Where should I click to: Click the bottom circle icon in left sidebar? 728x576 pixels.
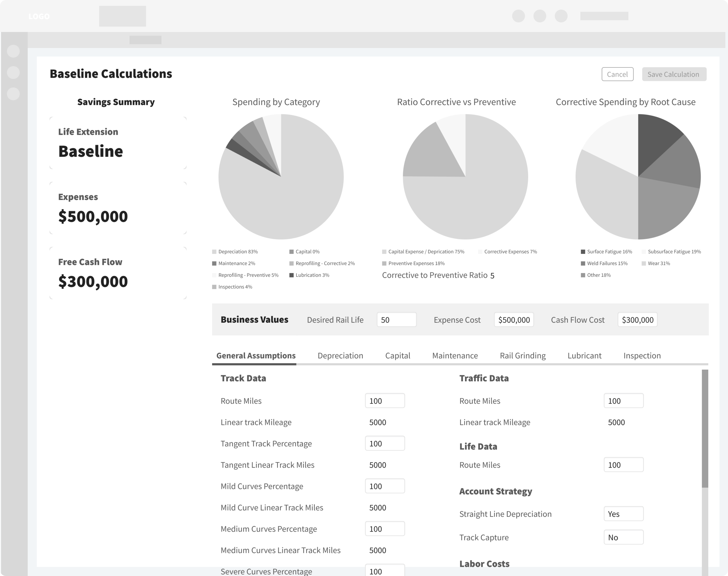click(13, 94)
